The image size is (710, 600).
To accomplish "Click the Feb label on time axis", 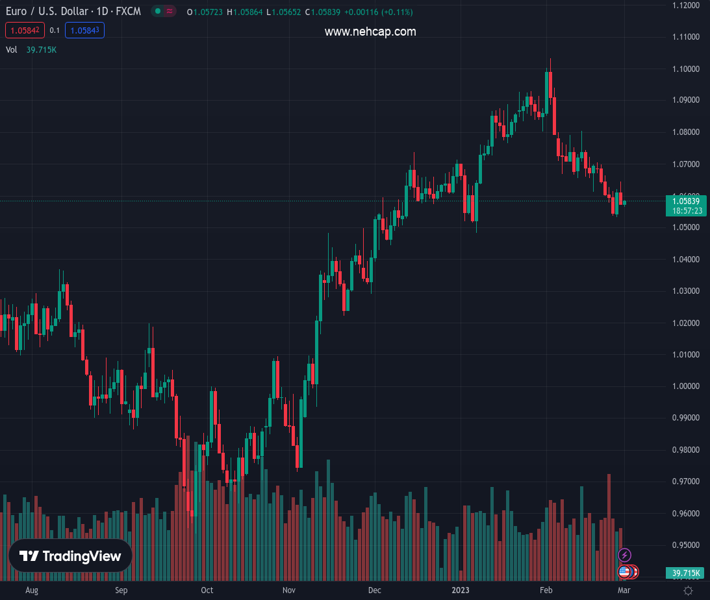I will coord(546,591).
